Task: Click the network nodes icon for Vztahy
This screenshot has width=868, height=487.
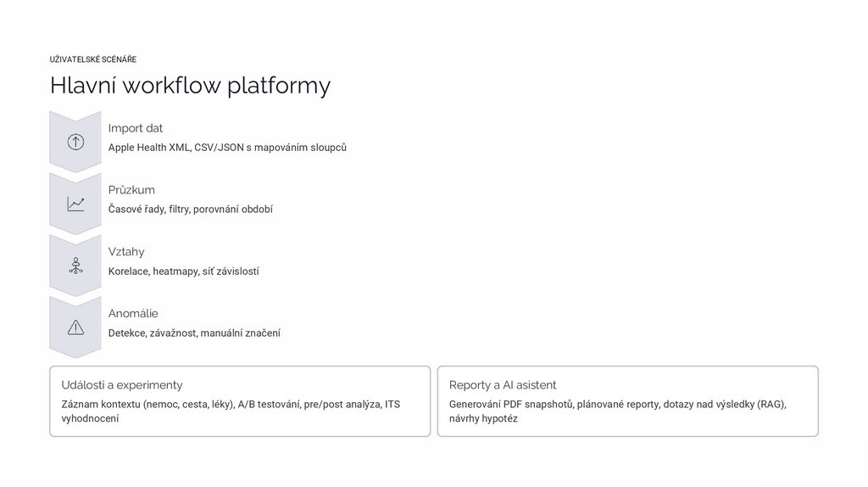Action: coord(75,266)
